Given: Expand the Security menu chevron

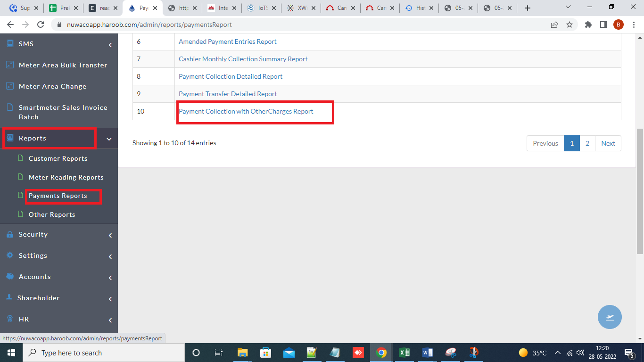Looking at the screenshot, I should pyautogui.click(x=110, y=235).
